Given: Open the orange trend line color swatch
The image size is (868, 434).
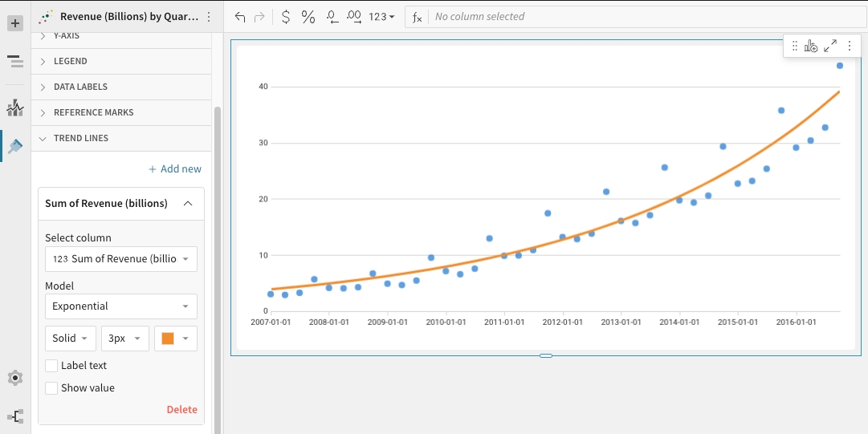Looking at the screenshot, I should pyautogui.click(x=175, y=339).
